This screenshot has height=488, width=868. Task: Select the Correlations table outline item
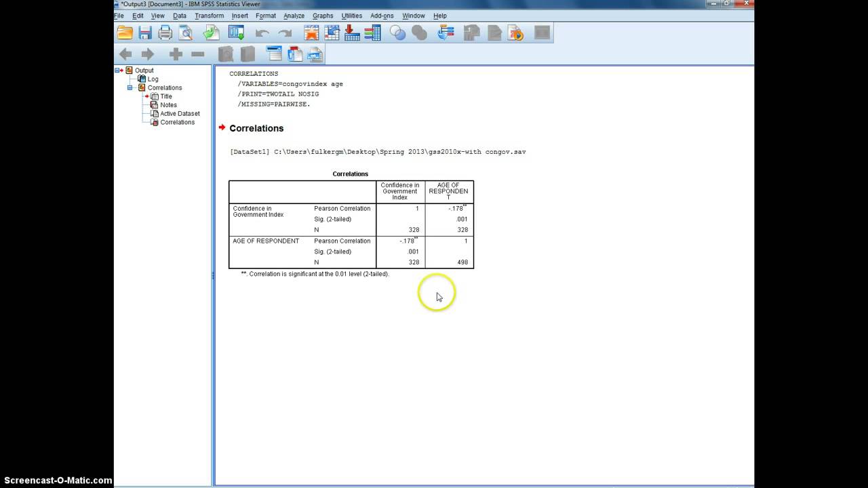click(x=178, y=123)
